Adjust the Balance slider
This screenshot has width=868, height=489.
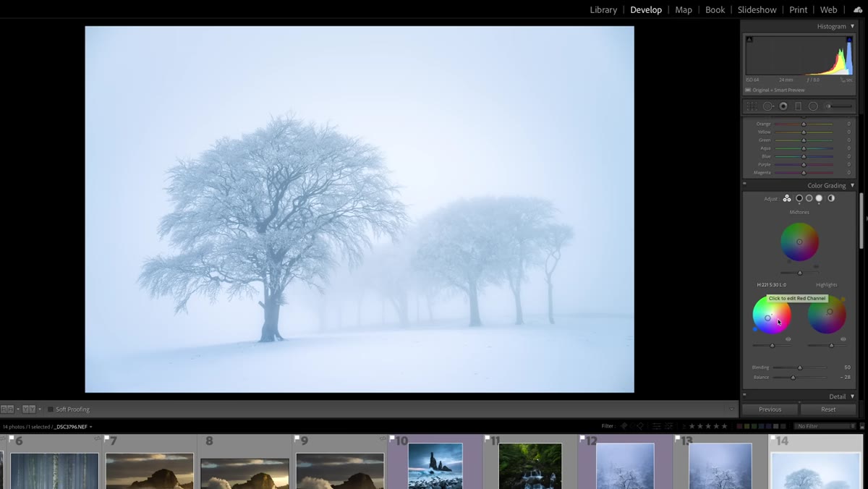point(800,377)
